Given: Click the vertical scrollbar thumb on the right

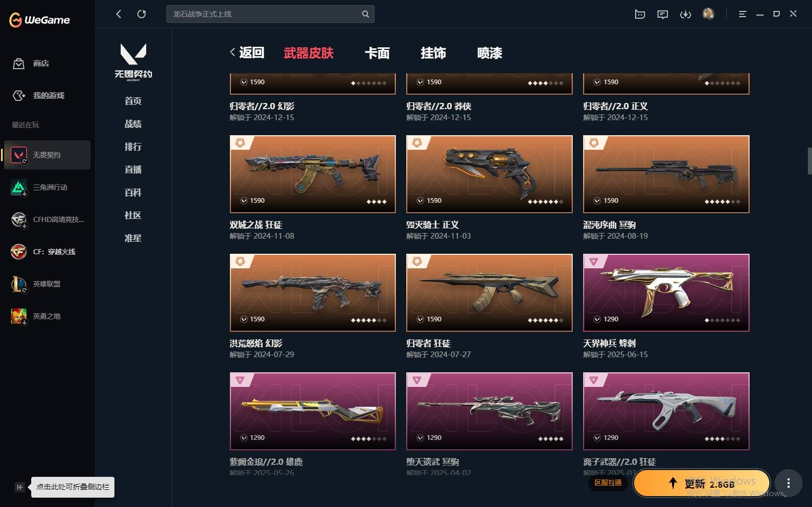Looking at the screenshot, I should [x=809, y=161].
